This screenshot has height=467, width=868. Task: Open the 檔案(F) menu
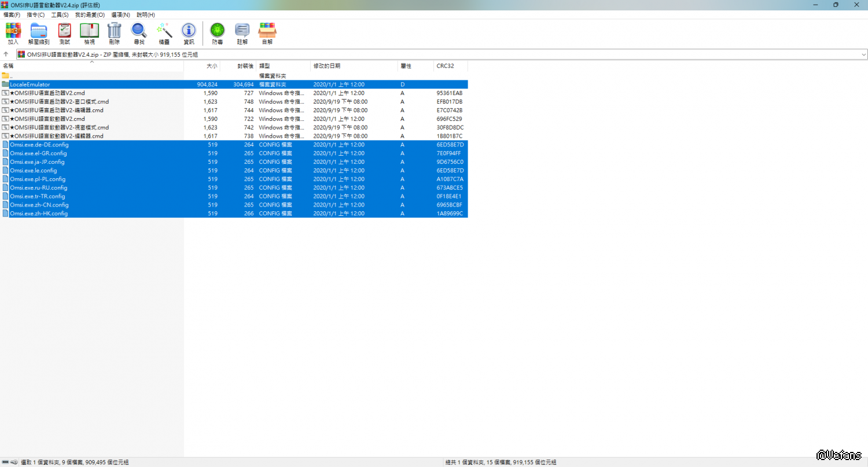click(12, 14)
